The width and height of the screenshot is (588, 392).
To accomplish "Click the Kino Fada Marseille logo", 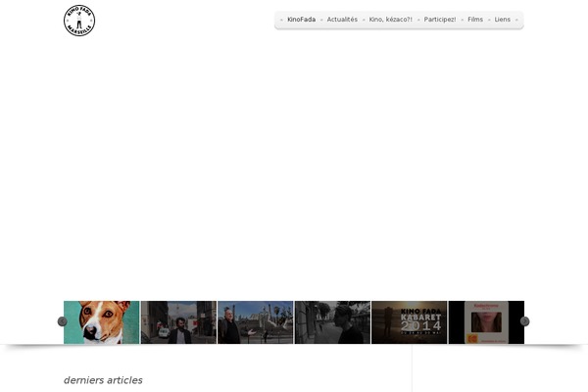I will click(x=79, y=21).
